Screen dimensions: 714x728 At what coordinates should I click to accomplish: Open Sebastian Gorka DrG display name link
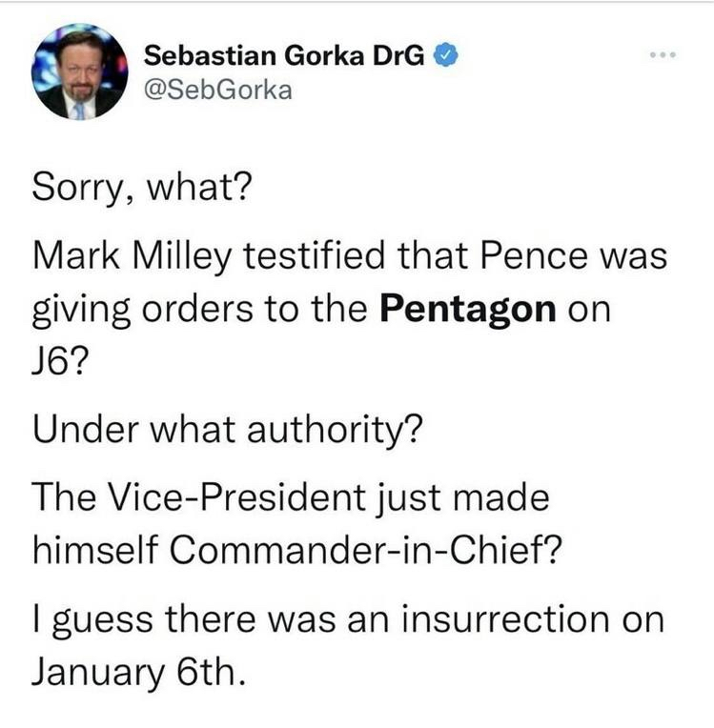point(284,55)
